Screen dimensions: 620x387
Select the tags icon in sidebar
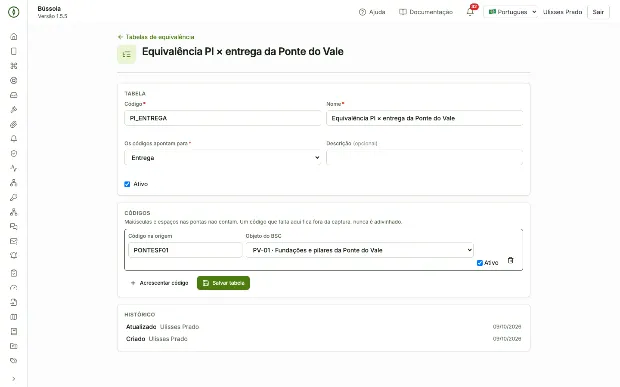pyautogui.click(x=13, y=361)
